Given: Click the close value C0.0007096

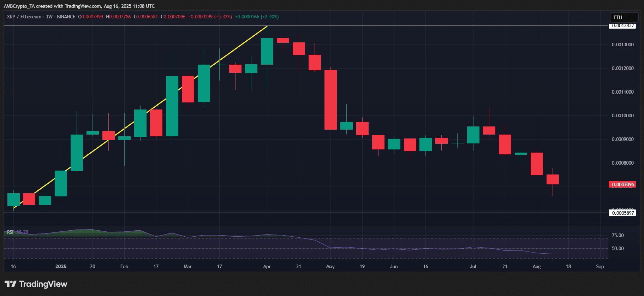Looking at the screenshot, I should click(173, 17).
